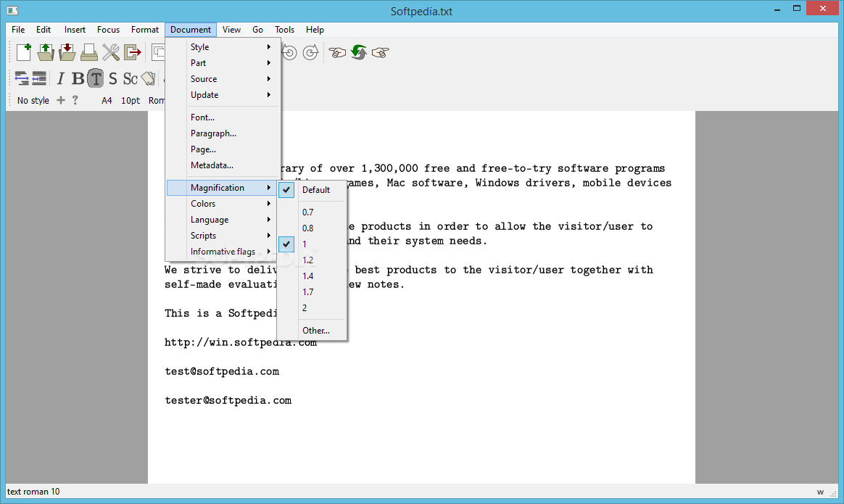844x504 pixels.
Task: Click the paragraph alignment lines icon
Action: tap(39, 78)
